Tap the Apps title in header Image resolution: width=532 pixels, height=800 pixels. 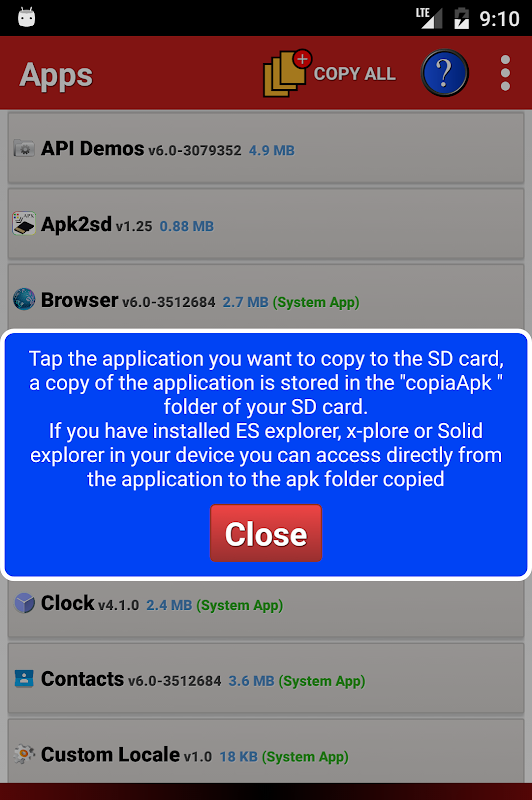tap(56, 75)
